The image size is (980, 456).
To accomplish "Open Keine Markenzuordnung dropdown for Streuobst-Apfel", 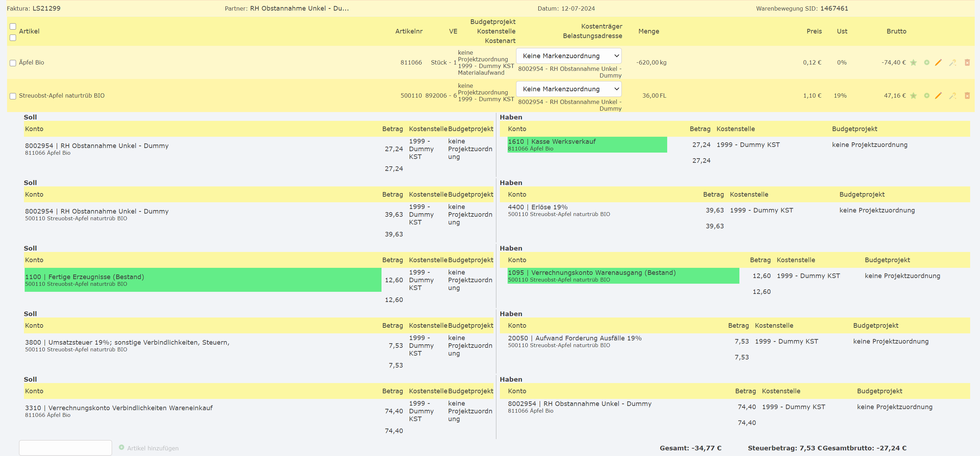I will click(x=569, y=89).
